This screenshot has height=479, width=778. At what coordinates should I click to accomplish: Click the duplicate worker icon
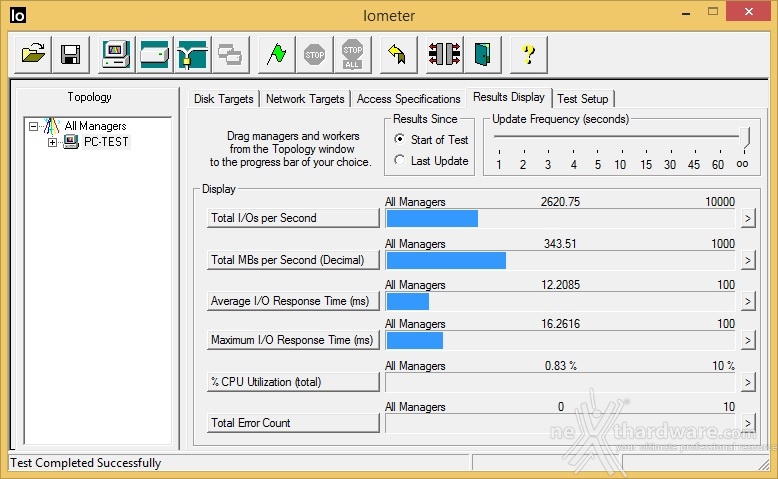[x=230, y=54]
